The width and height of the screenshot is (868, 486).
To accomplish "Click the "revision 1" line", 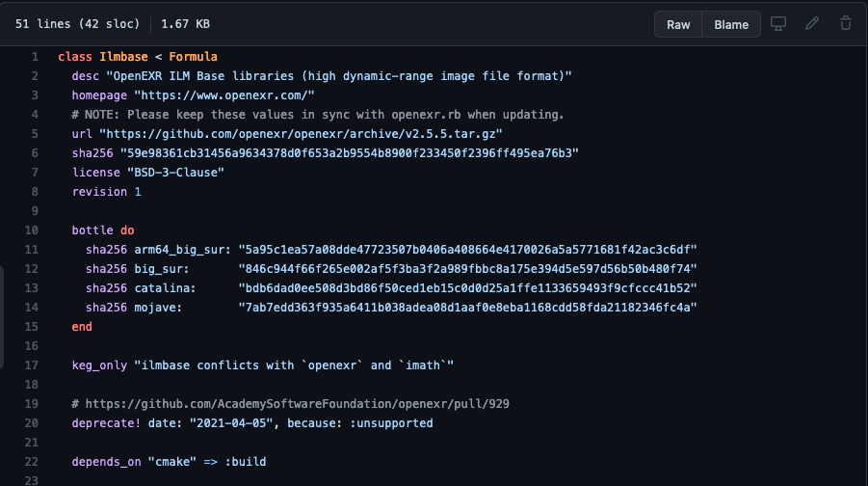I will 106,192.
